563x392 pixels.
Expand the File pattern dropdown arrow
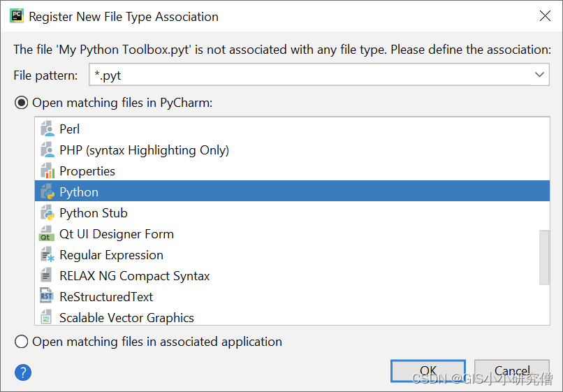tap(539, 75)
